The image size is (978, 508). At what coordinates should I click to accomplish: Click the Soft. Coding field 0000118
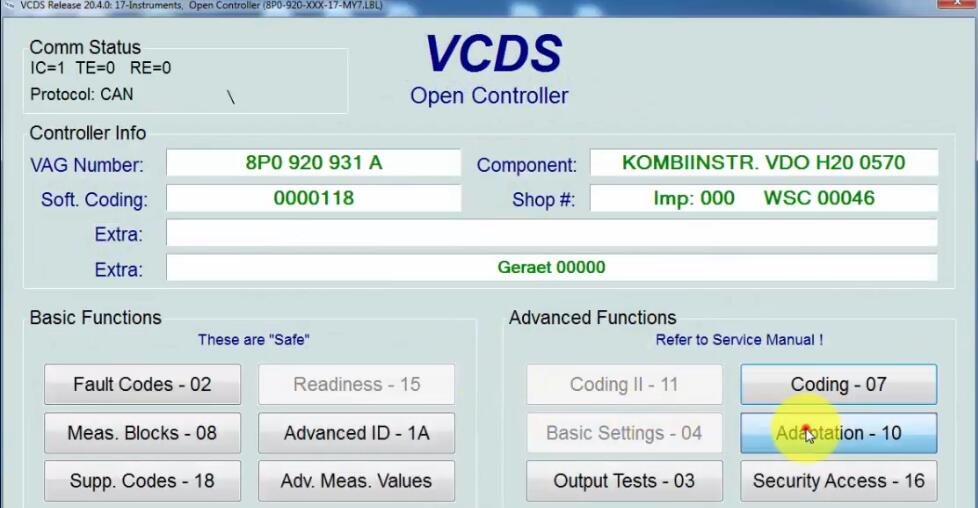(x=314, y=198)
